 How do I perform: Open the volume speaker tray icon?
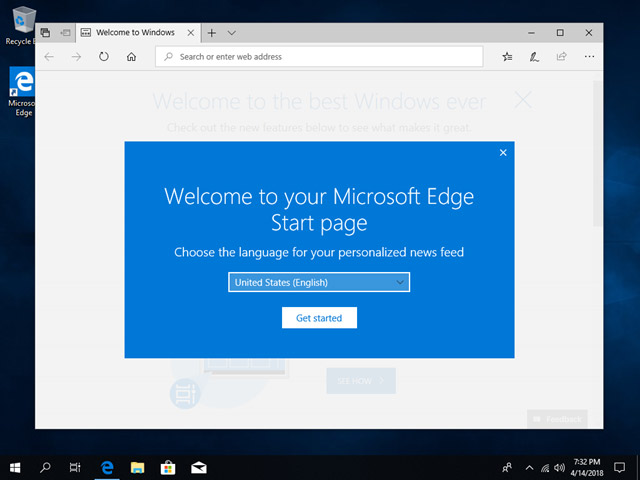pyautogui.click(x=560, y=468)
